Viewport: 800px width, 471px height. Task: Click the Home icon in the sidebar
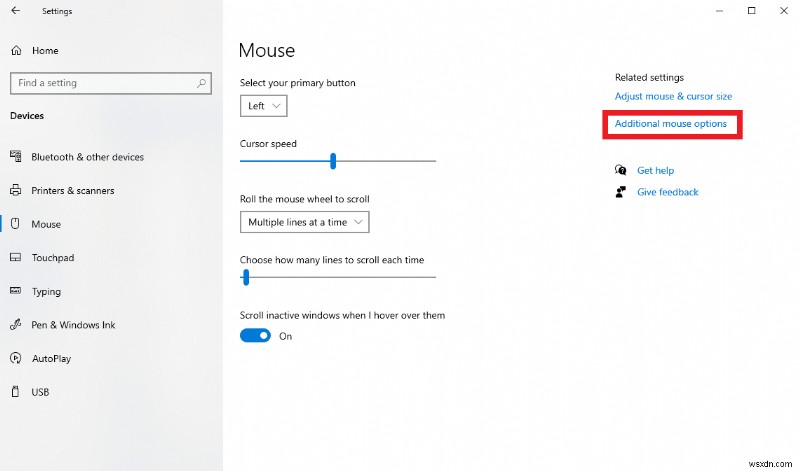(x=16, y=50)
